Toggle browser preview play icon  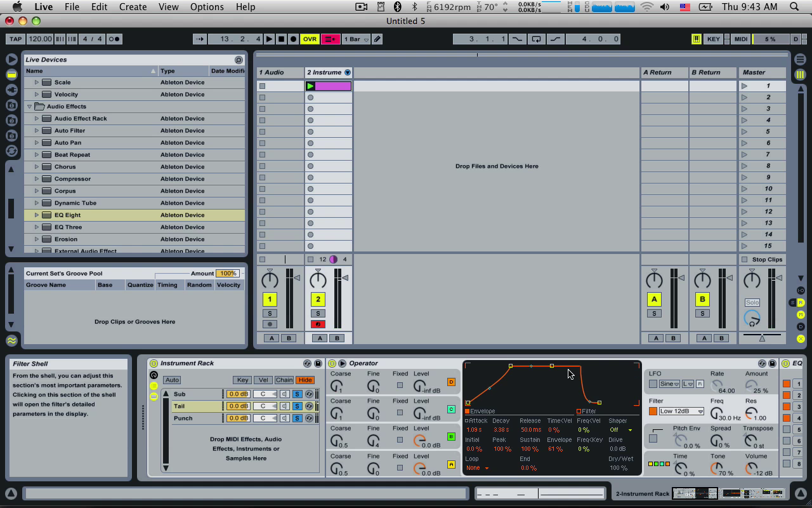click(11, 59)
